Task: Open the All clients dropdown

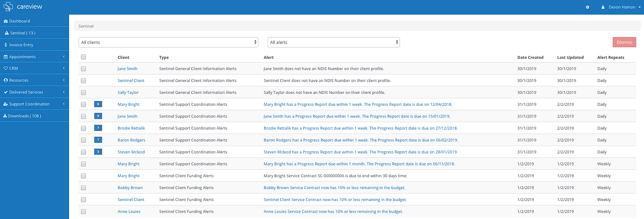Action: 168,42
